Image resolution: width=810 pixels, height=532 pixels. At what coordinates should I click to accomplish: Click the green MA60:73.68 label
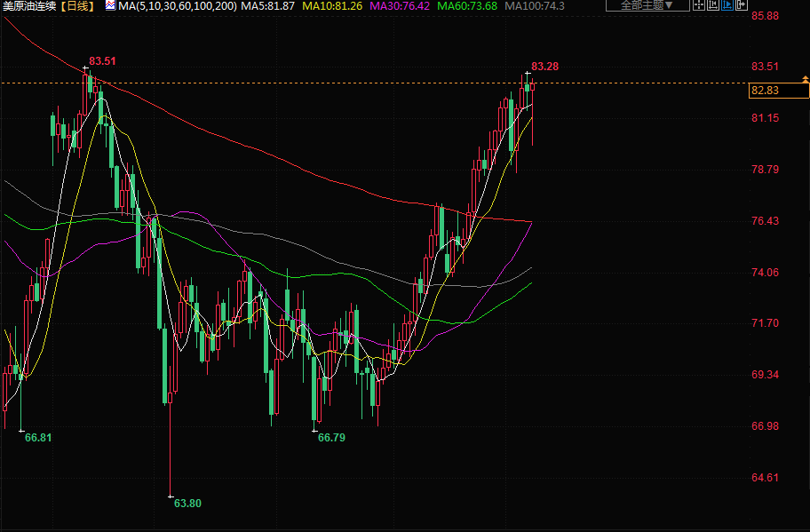pos(467,6)
